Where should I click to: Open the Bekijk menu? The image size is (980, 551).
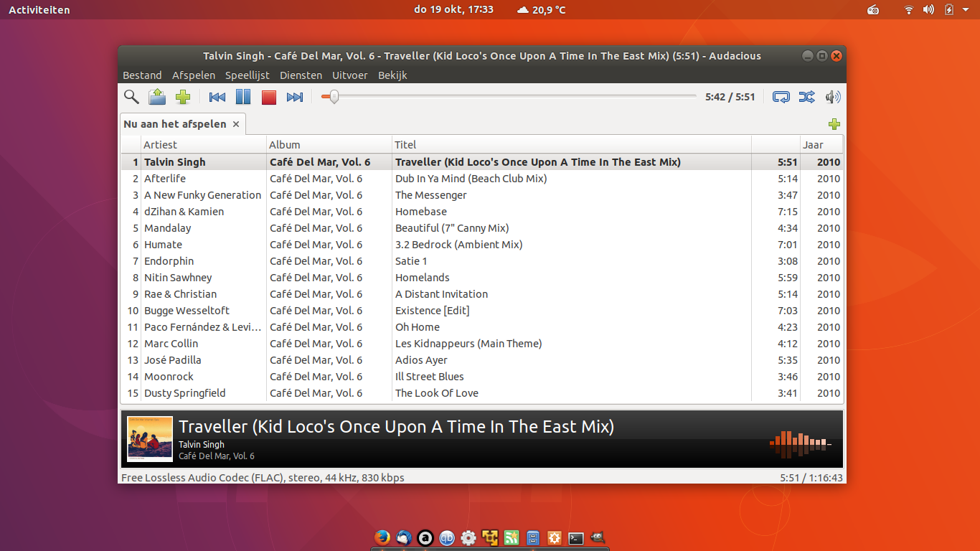392,75
